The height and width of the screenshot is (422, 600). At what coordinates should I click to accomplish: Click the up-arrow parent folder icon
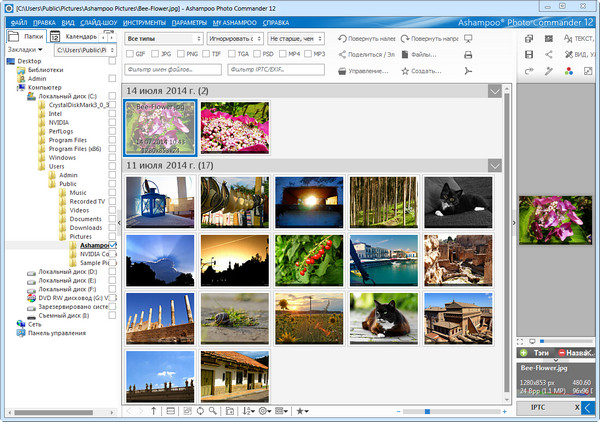pos(153,411)
